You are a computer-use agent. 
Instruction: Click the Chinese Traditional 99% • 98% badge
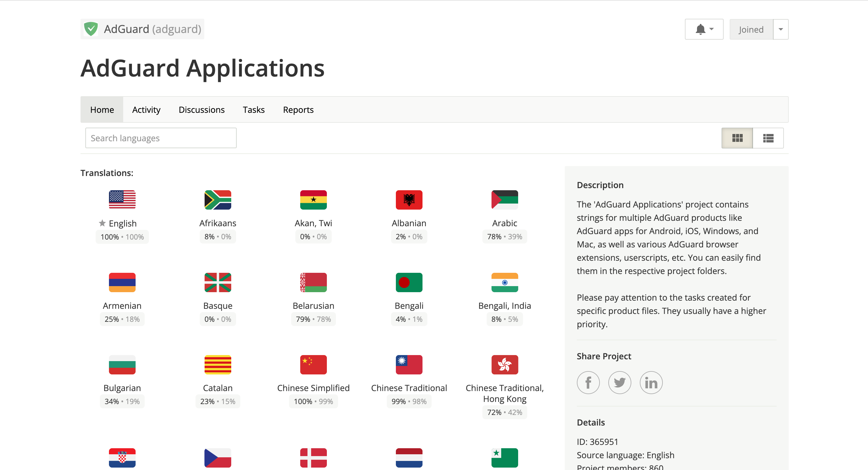(x=409, y=401)
